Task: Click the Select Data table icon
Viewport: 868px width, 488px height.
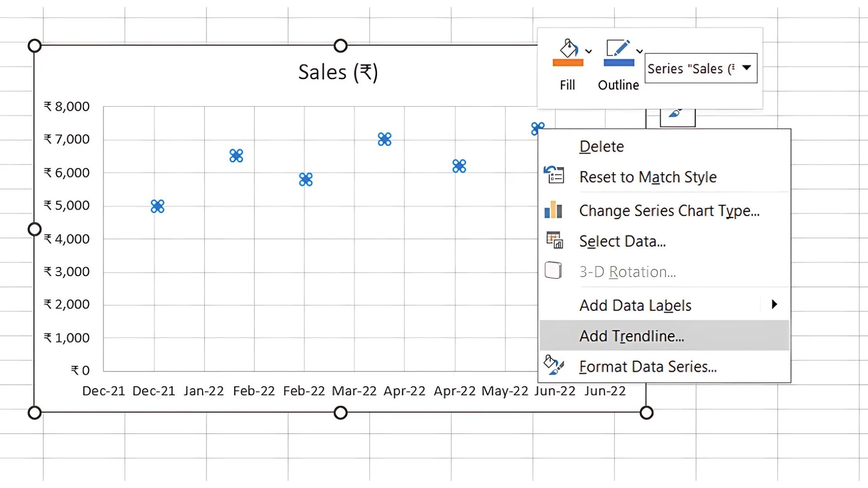Action: (554, 240)
